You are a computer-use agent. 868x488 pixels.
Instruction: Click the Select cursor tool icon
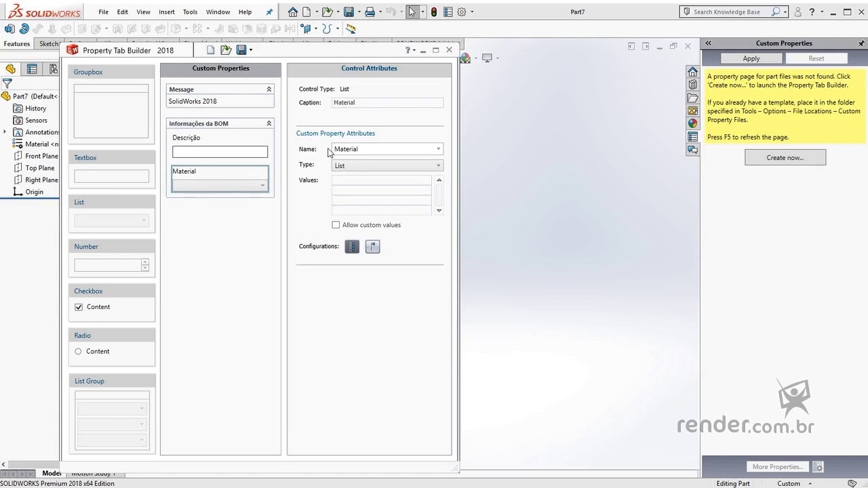412,12
